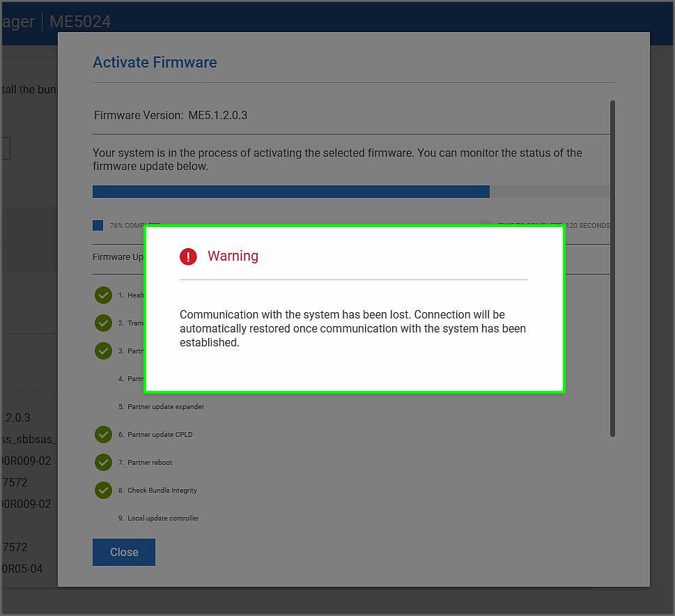Click the Check Bundle Integrity checkmark
Screen dimensions: 675x616
tap(103, 491)
